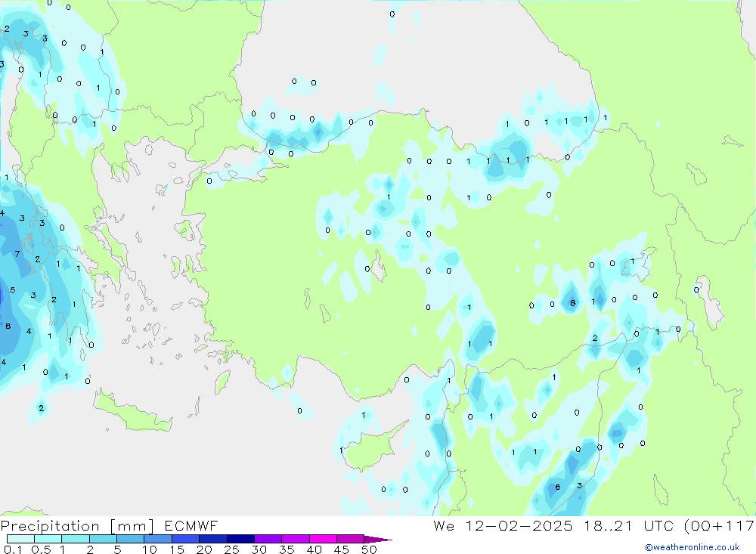Screen dimensions: 756x554
Task: Click the '18..21' time range text
Action: point(608,525)
